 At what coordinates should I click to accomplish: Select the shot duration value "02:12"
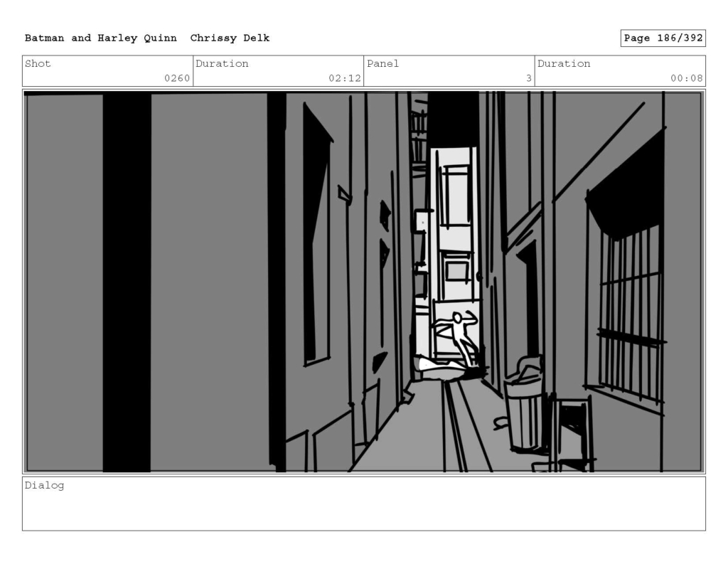coord(345,78)
